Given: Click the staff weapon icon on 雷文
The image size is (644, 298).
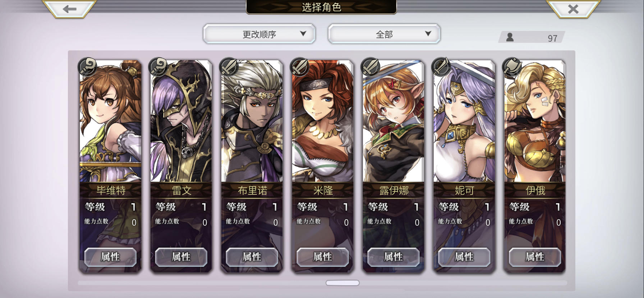Looking at the screenshot, I should click(158, 67).
